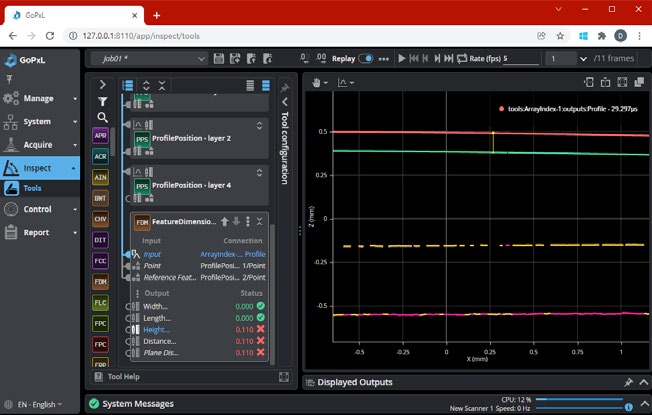Click the Rate (fps) input field
This screenshot has width=652, height=415.
tap(521, 59)
